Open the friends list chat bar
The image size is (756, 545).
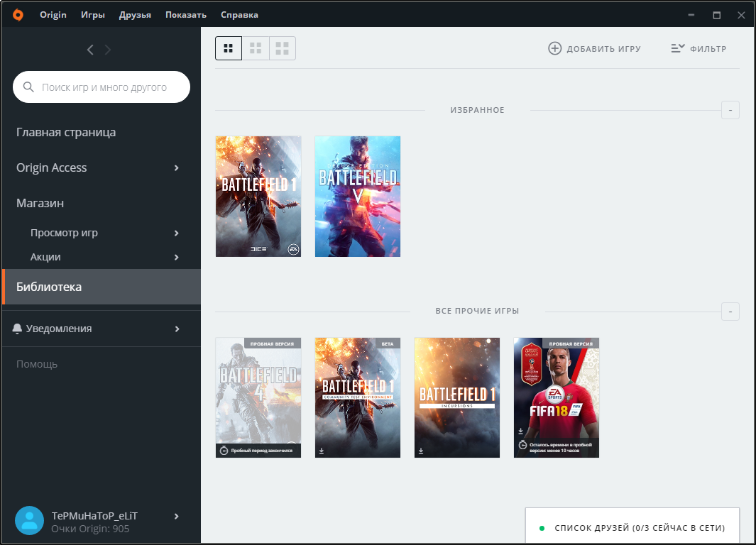[x=632, y=527]
